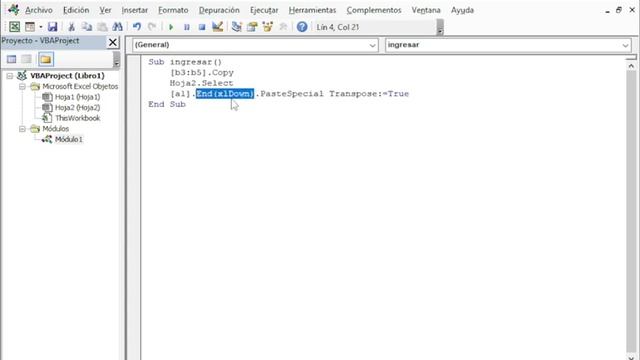Click the 'Sub ingresar()' code line

[185, 62]
